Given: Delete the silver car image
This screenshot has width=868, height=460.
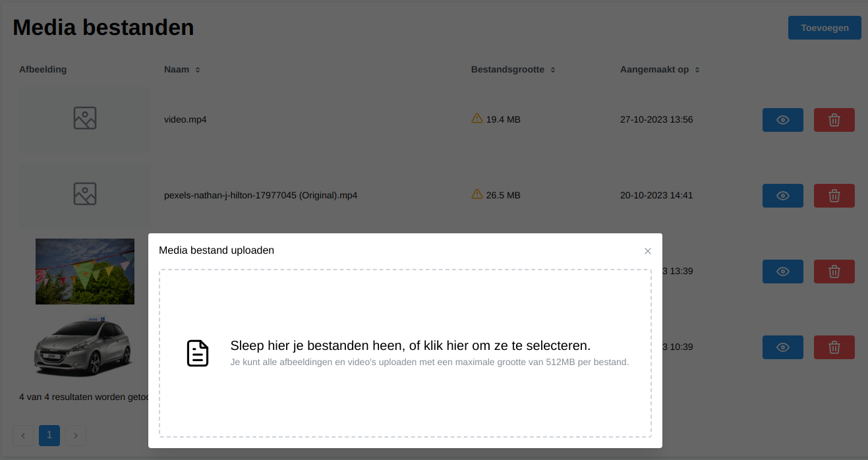Looking at the screenshot, I should (x=834, y=347).
